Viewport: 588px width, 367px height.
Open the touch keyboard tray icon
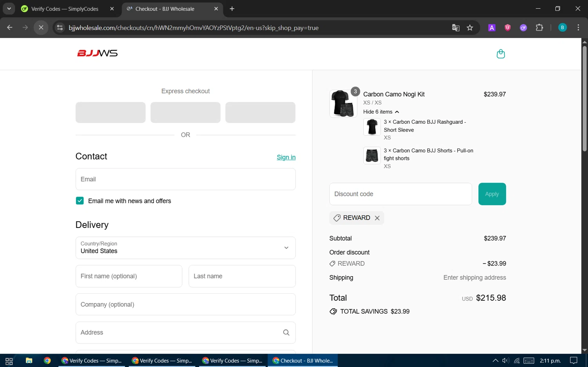coord(529,361)
